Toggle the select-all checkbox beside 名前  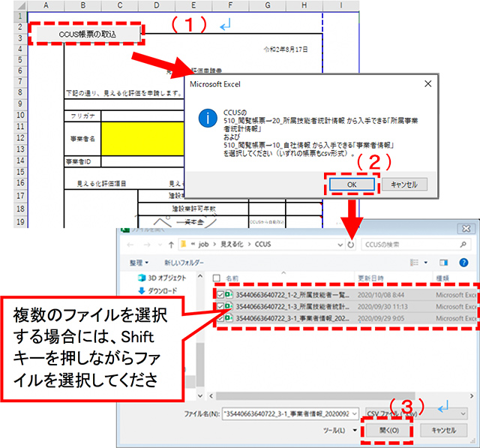point(218,277)
